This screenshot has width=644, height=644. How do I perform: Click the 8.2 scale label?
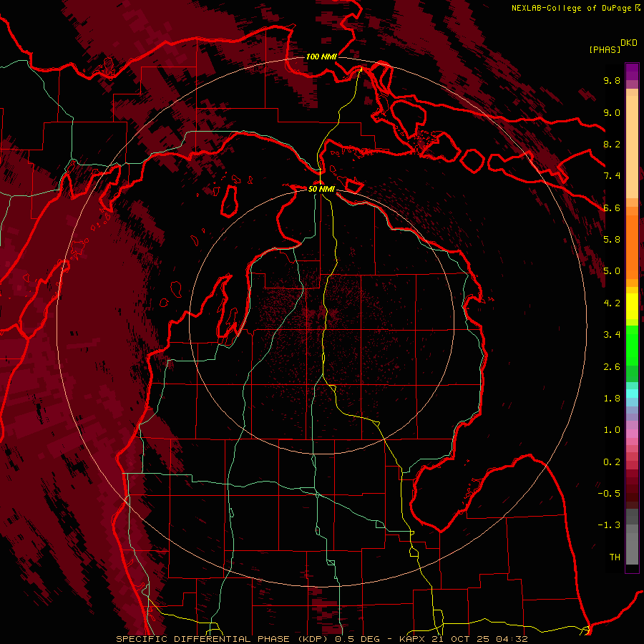pyautogui.click(x=612, y=144)
